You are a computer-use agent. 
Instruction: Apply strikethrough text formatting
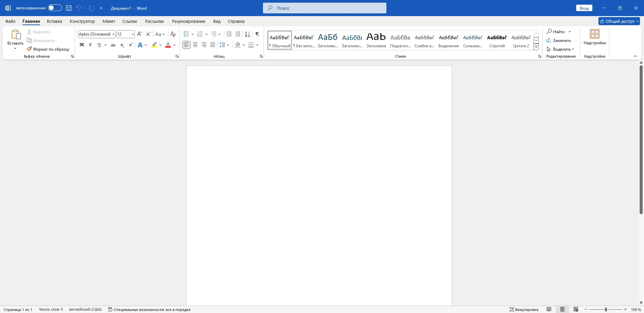click(113, 45)
